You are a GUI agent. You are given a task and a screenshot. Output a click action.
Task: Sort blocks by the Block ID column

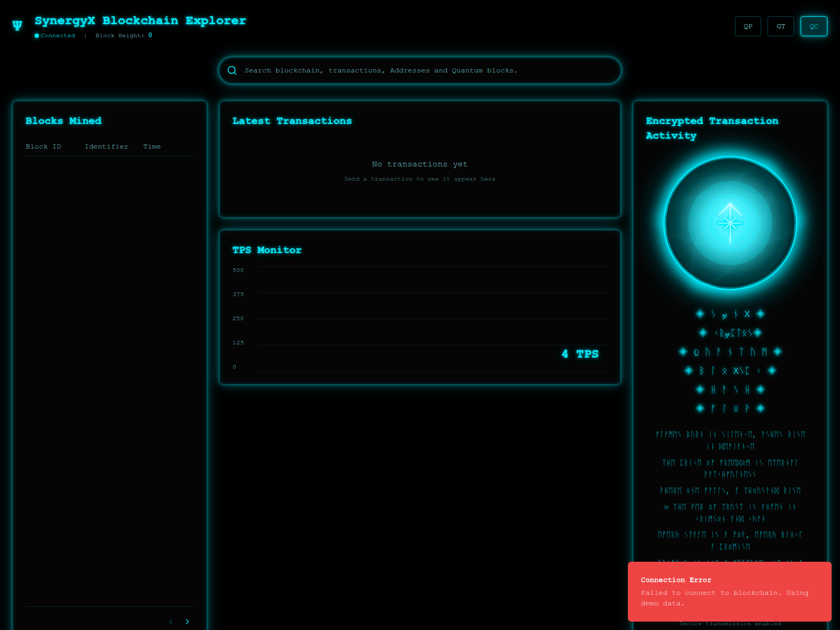pos(44,146)
